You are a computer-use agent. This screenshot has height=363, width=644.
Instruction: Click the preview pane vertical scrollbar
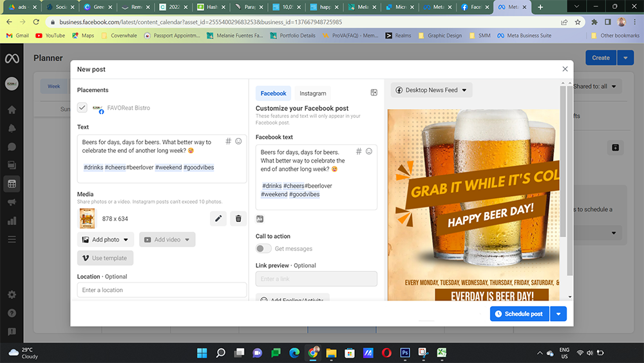[x=563, y=161]
